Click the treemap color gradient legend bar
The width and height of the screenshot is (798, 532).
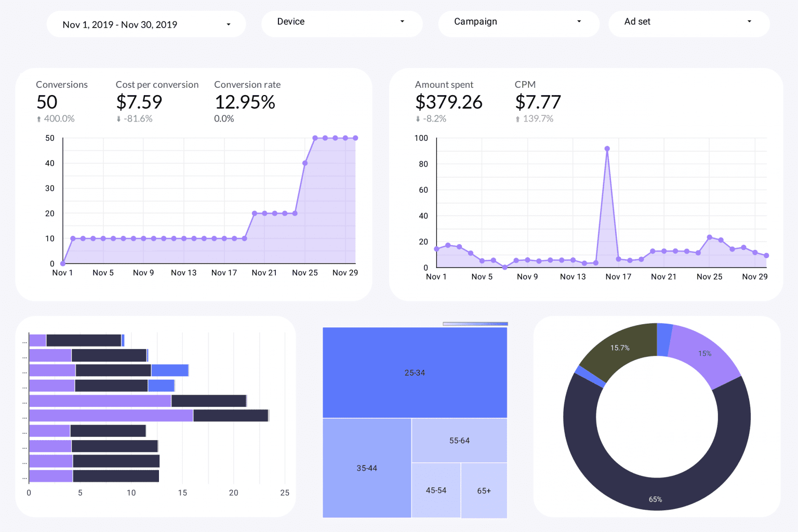[x=475, y=324]
